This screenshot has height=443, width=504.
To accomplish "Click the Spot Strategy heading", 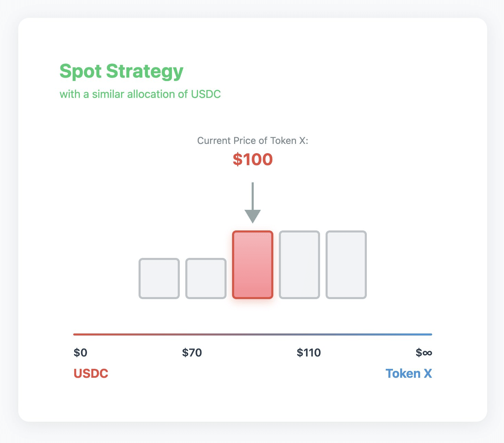I will tap(121, 71).
